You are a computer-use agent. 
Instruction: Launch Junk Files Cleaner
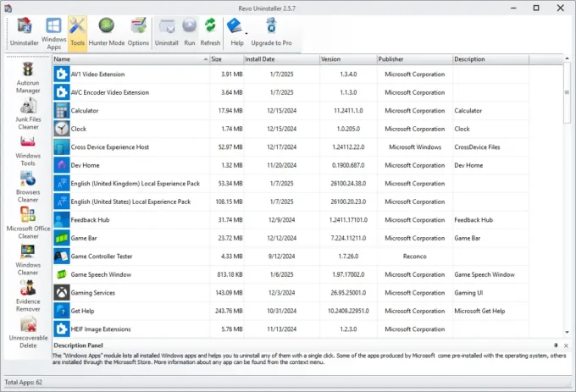coord(28,113)
